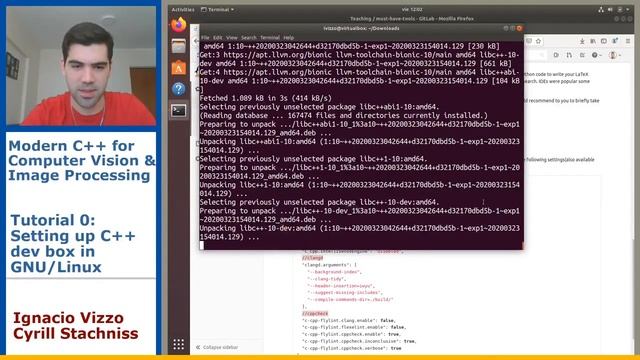
Task: Select the Terminal icon in the dock
Action: (178, 111)
